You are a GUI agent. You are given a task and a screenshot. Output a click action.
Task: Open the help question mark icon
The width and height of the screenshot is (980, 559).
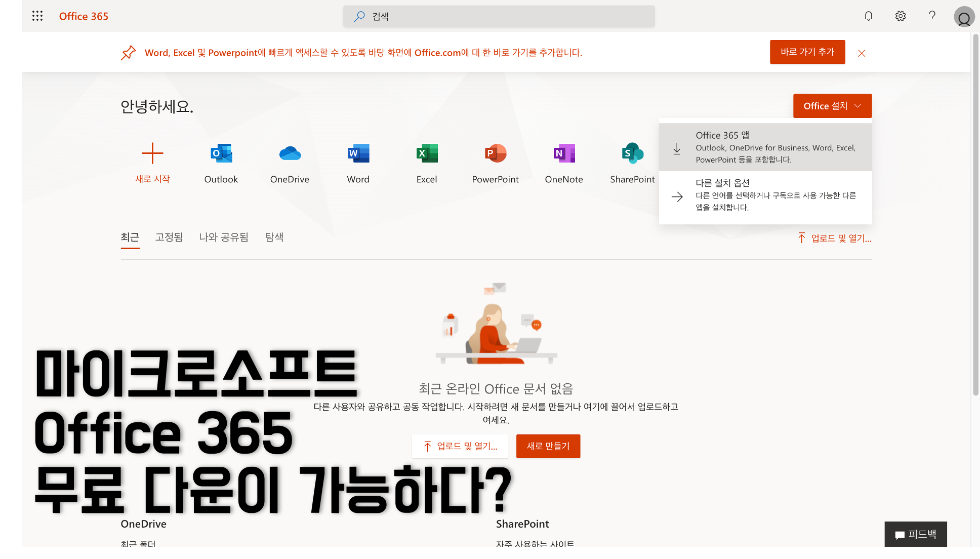932,16
